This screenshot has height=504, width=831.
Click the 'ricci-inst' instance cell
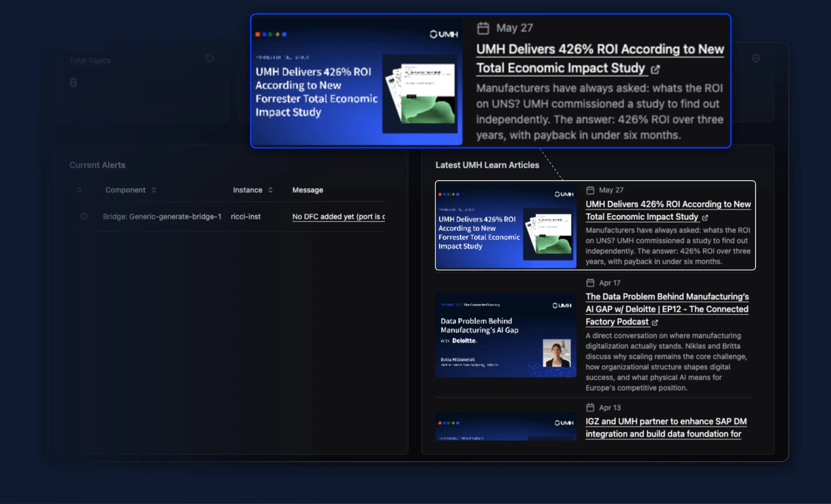tap(245, 216)
